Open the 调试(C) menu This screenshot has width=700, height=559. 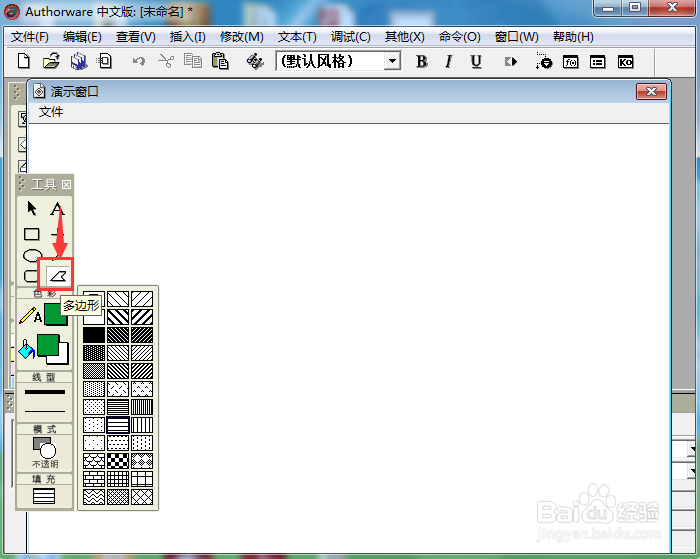click(350, 37)
